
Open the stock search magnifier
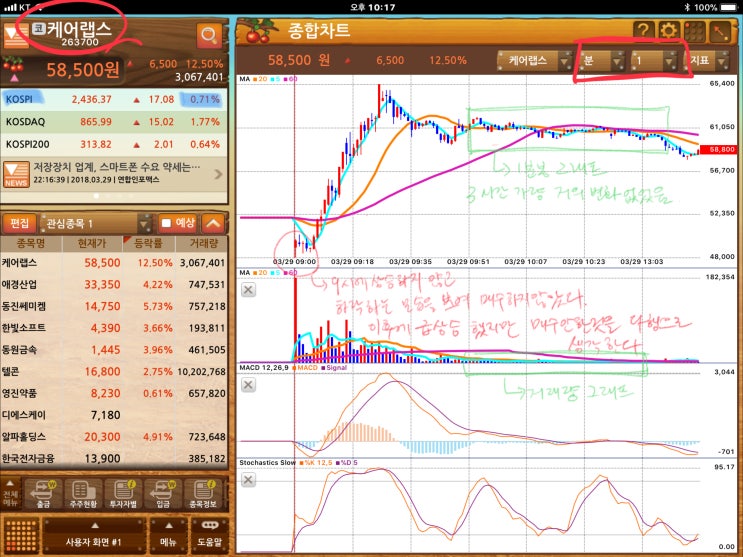(x=209, y=36)
